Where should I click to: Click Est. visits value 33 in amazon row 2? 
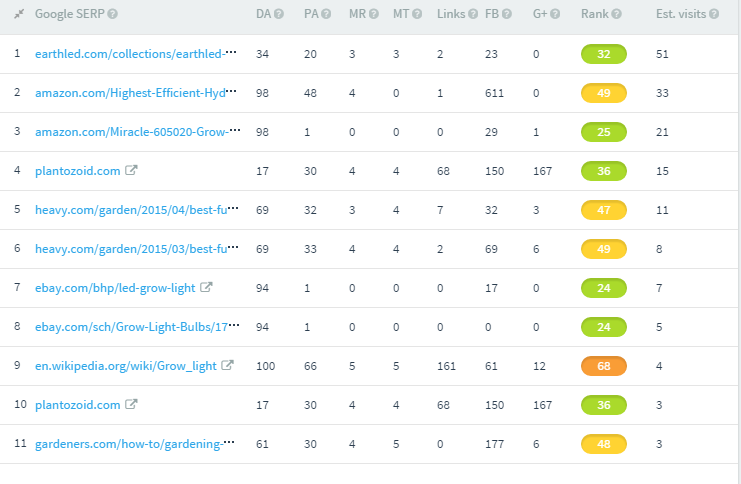[662, 93]
